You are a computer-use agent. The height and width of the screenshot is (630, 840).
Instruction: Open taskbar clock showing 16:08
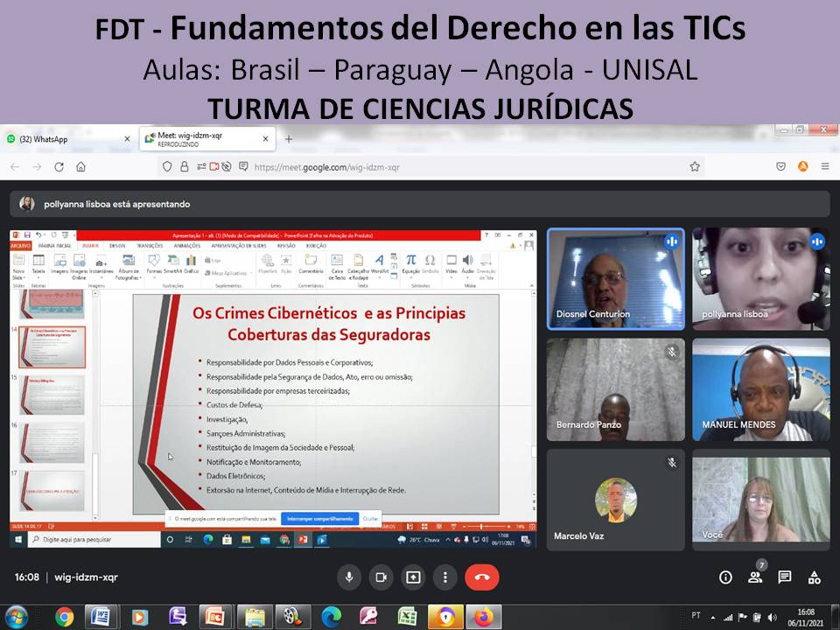tap(806, 617)
